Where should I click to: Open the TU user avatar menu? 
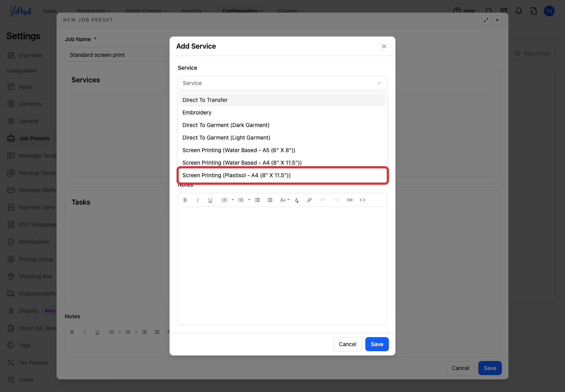click(x=549, y=11)
